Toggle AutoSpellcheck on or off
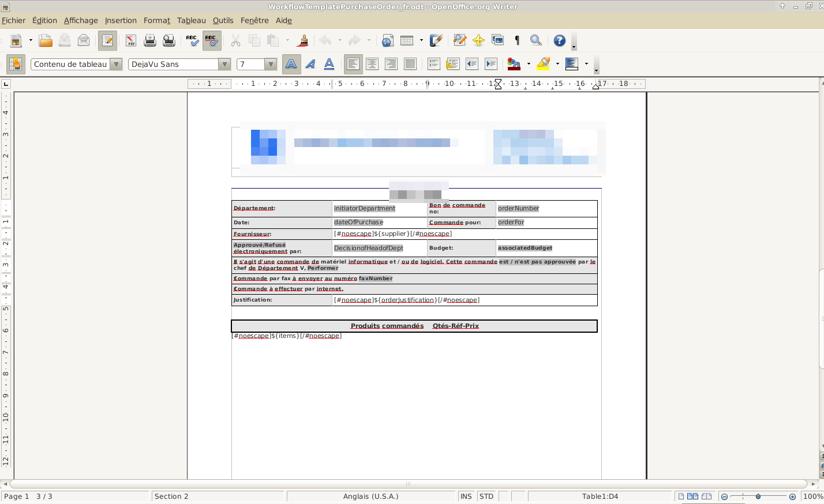This screenshot has height=504, width=824. 212,40
